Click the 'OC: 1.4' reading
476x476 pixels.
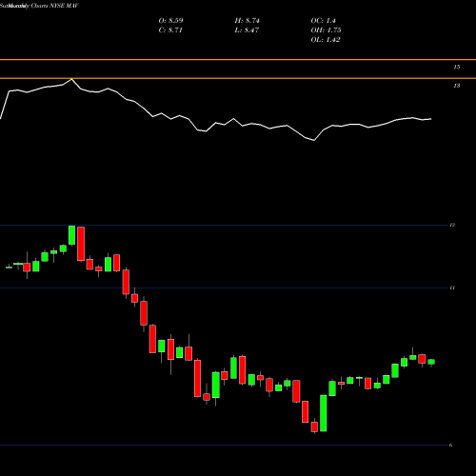click(x=323, y=21)
